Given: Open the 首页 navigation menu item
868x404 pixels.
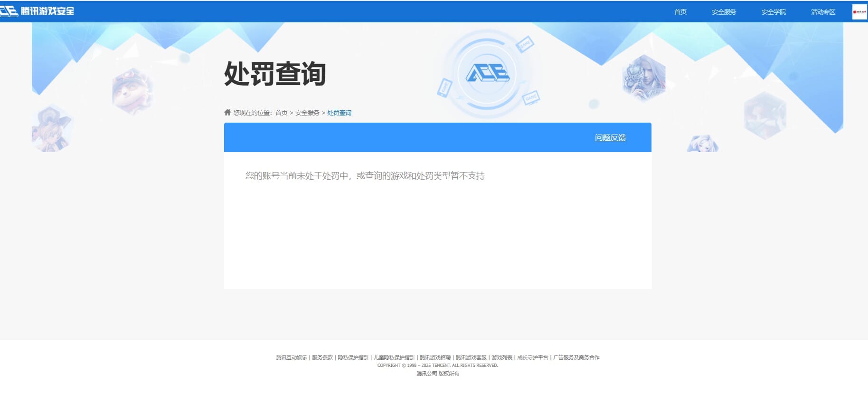Looking at the screenshot, I should coord(680,12).
